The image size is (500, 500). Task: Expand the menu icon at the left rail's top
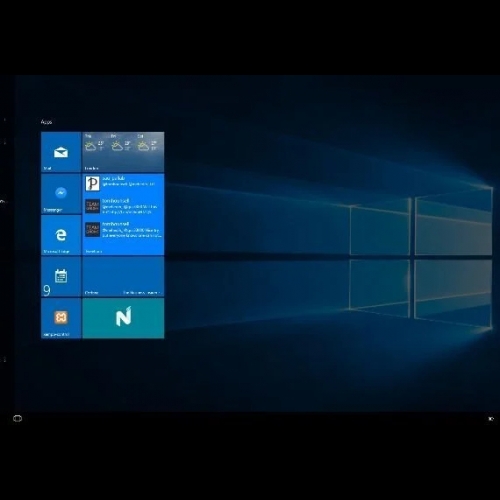pos(4,119)
